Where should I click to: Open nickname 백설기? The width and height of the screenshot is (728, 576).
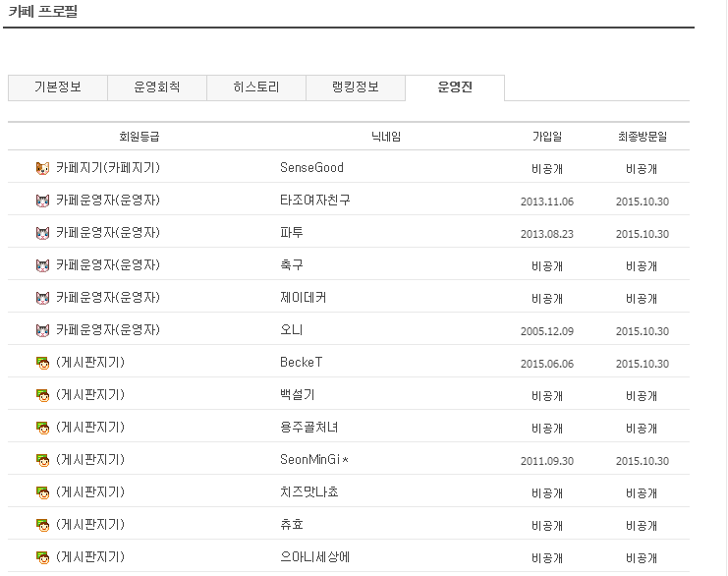[298, 395]
